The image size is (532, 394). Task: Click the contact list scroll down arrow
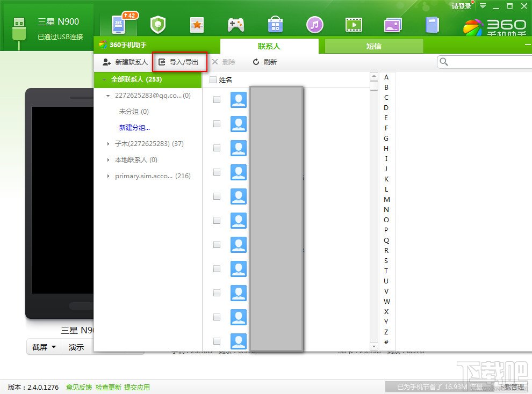(374, 347)
